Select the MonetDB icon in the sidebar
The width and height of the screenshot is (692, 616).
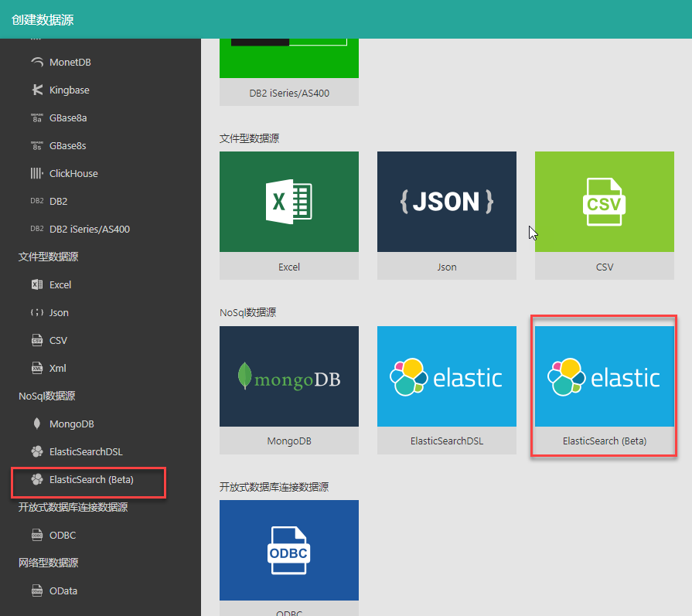[37, 62]
